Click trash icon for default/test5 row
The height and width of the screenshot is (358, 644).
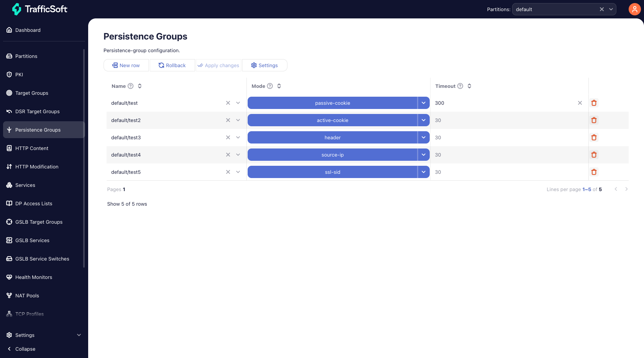[x=594, y=172]
